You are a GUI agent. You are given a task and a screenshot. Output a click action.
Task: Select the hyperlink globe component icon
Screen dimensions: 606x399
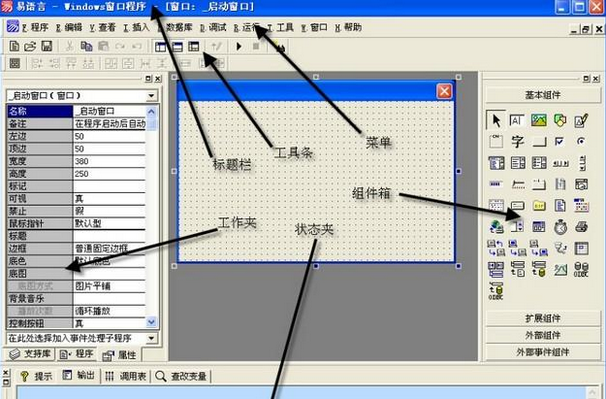tap(497, 227)
